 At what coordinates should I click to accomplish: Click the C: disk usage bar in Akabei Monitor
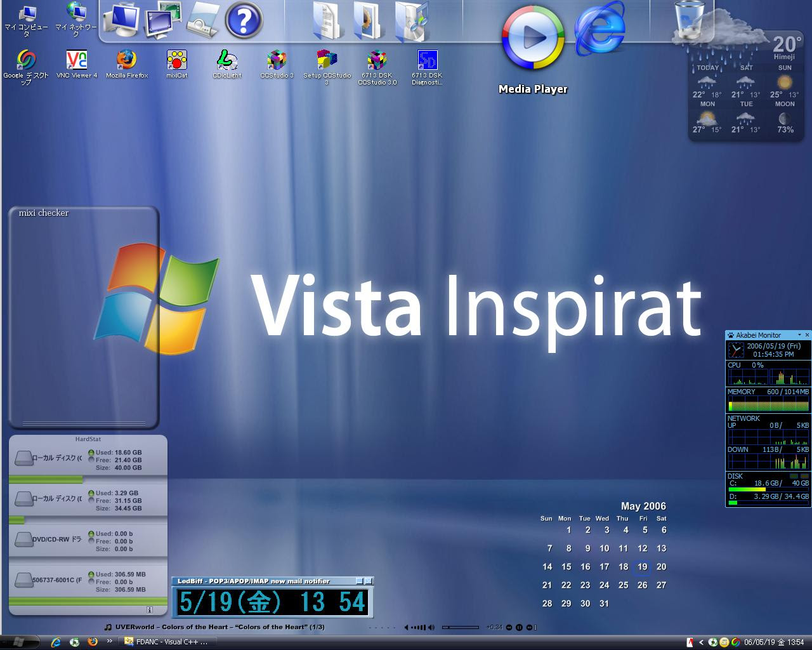768,489
